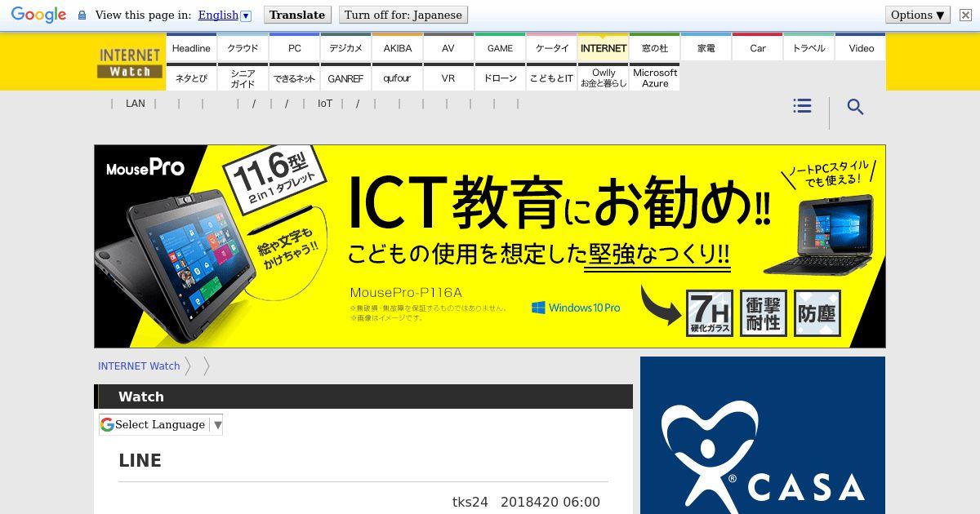The width and height of the screenshot is (980, 514).
Task: Open the ドローン tab
Action: [501, 78]
